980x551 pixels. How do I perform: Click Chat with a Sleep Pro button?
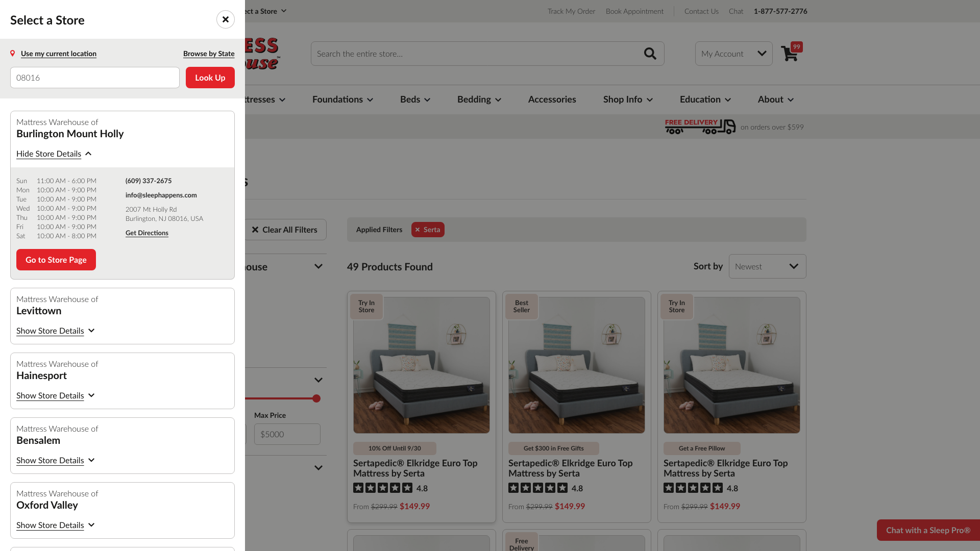[928, 530]
